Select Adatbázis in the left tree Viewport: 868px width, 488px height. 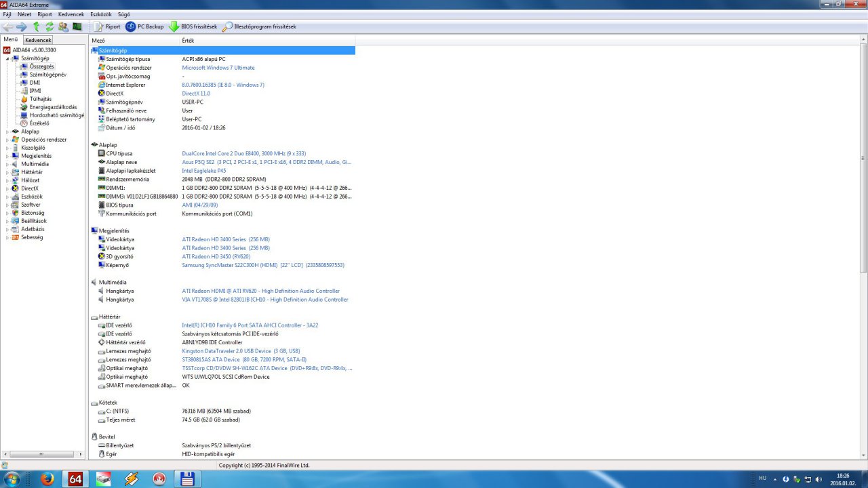(x=33, y=229)
